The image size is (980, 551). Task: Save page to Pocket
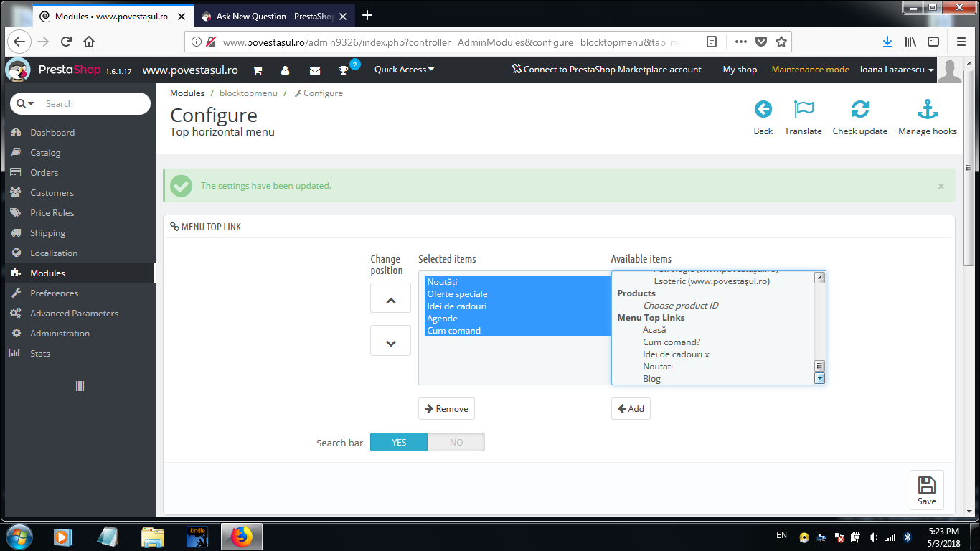click(761, 42)
